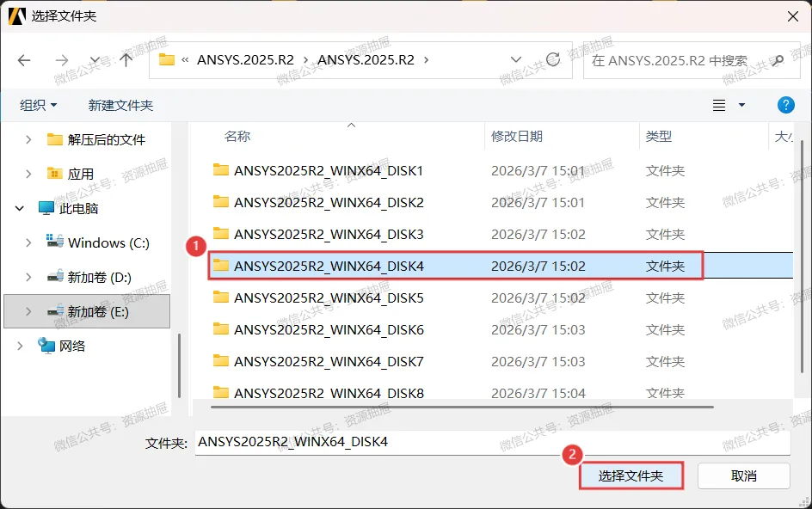This screenshot has width=812, height=509.
Task: Select 解压后的文件 in navigation pane
Action: [106, 139]
